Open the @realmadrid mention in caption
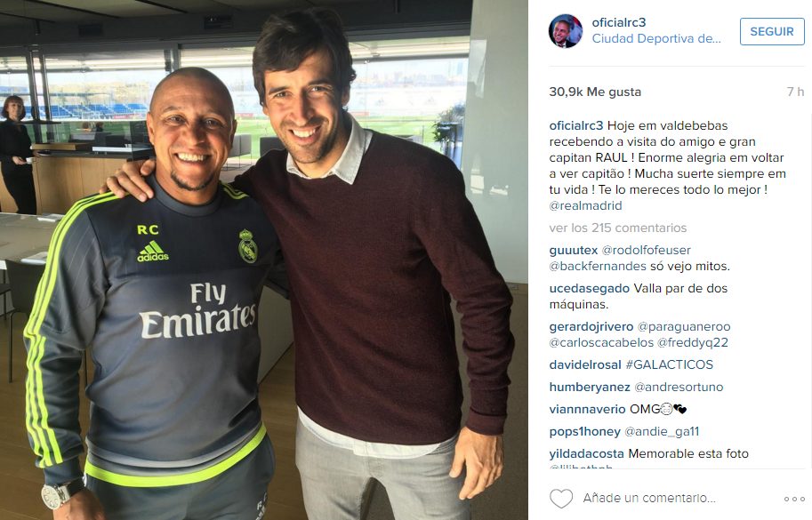Viewport: 812px width, 520px height. (x=586, y=205)
